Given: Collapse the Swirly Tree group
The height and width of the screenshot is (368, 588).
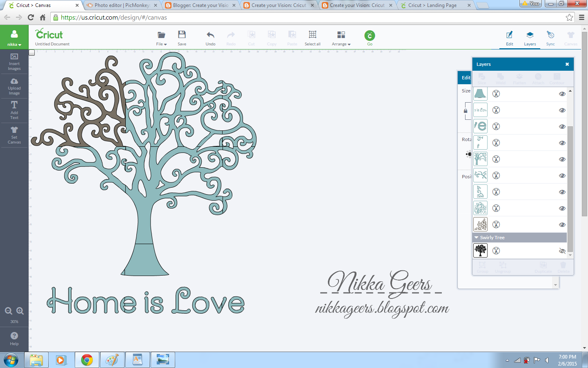Looking at the screenshot, I should coord(476,237).
